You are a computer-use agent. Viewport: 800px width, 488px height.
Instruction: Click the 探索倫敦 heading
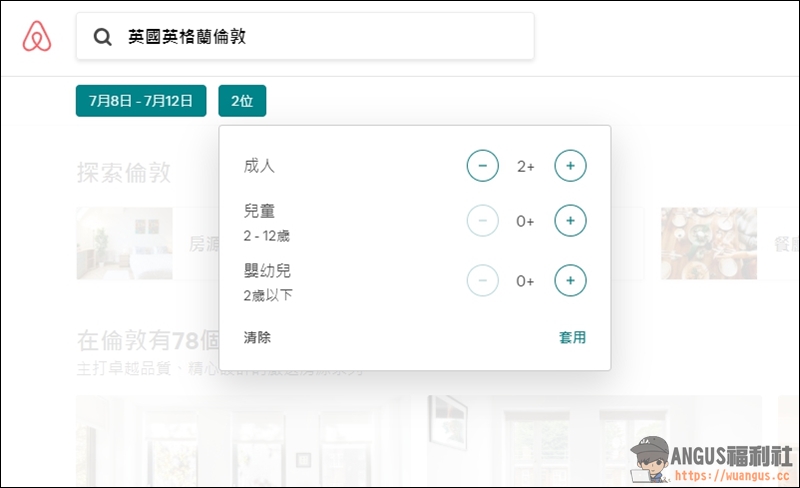point(124,172)
